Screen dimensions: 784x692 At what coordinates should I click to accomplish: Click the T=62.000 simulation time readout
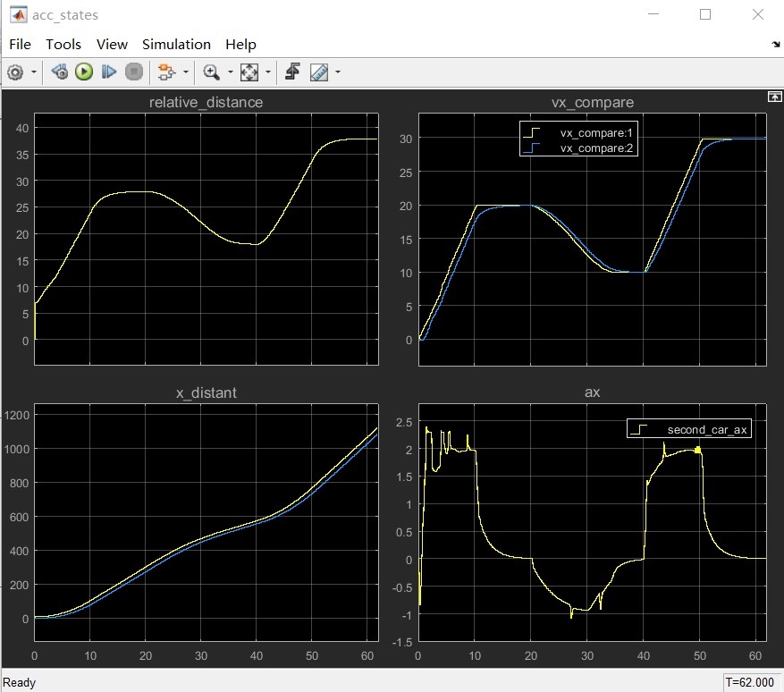(x=749, y=682)
